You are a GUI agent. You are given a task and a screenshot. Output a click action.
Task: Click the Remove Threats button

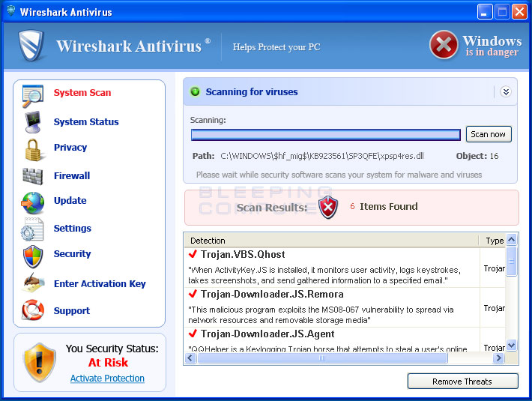coord(462,382)
